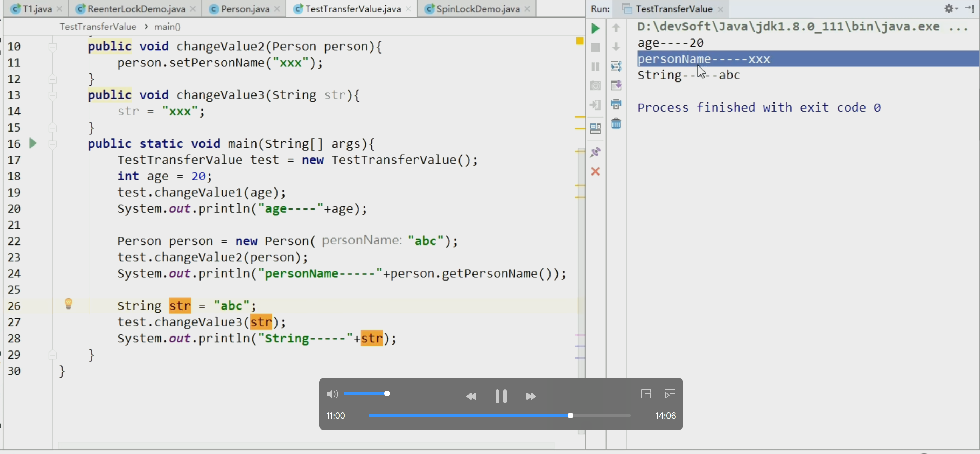Toggle soft-wrap in run console

coord(616,66)
